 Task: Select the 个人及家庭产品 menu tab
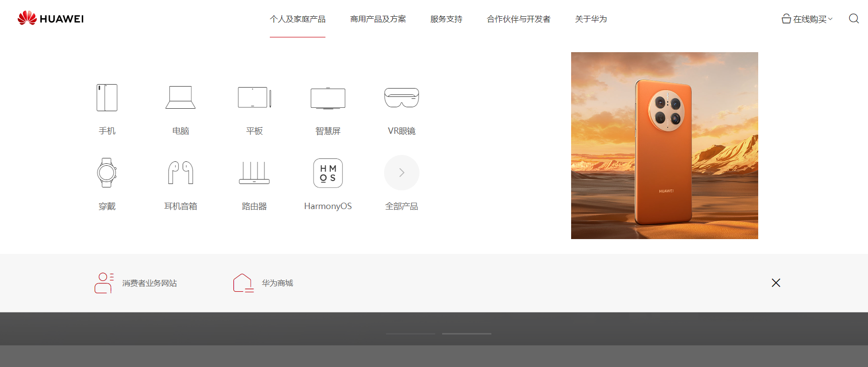pos(297,19)
